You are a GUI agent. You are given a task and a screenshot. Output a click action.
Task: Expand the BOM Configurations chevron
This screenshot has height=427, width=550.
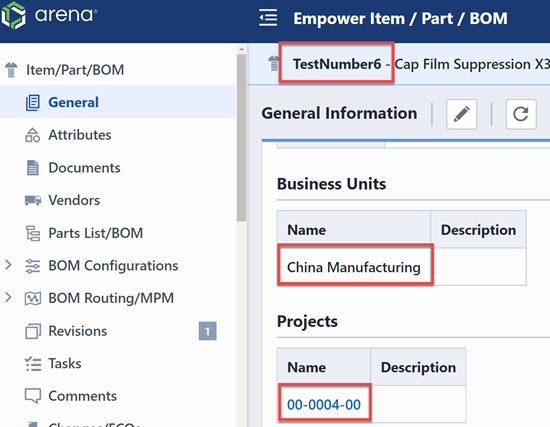(8, 265)
